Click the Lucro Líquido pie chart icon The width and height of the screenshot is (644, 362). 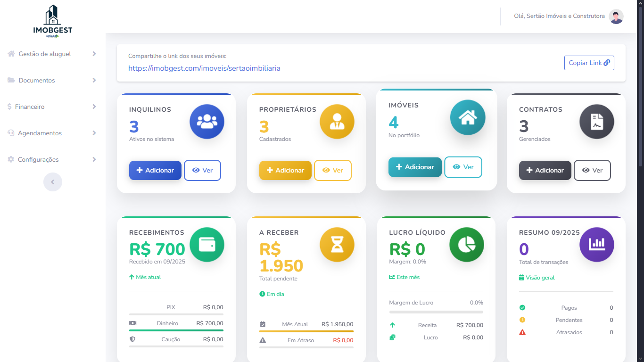[467, 245]
